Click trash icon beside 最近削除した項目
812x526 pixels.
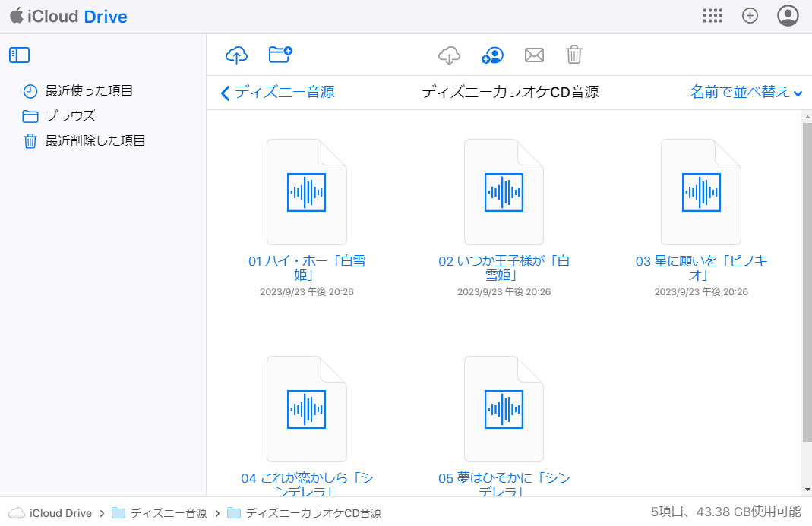[x=30, y=141]
